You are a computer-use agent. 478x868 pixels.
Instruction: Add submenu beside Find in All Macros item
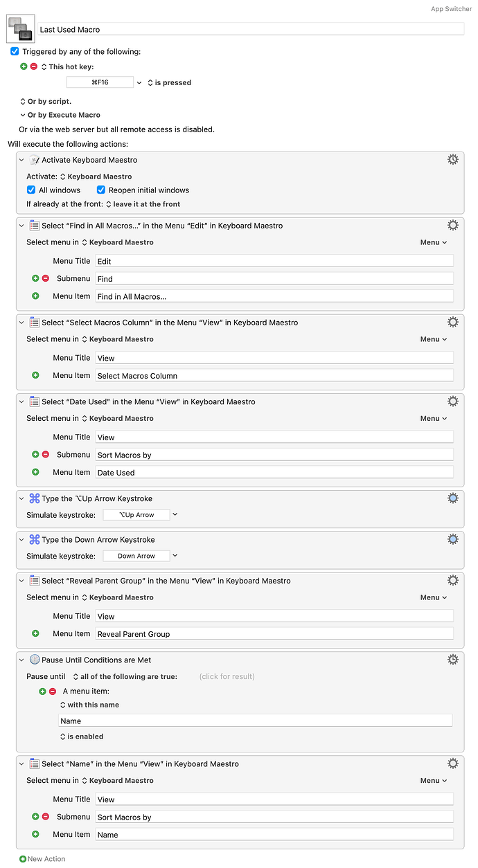click(35, 296)
